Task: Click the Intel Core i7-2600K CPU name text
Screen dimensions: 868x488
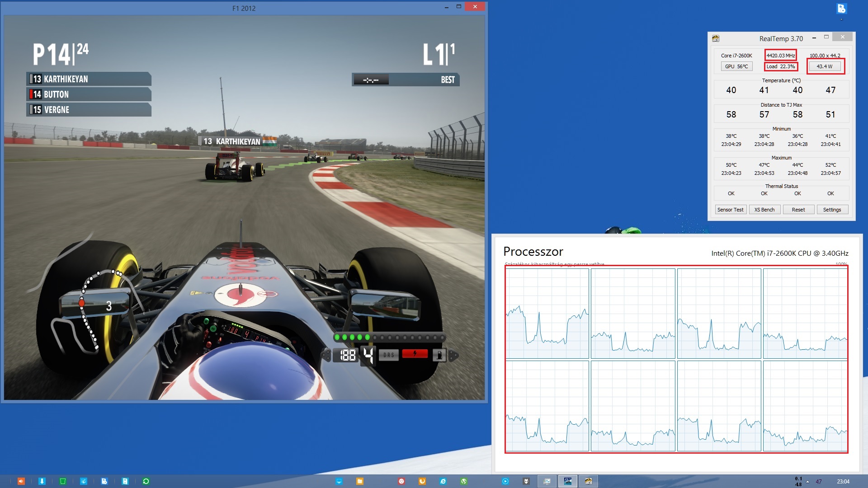Action: (x=780, y=253)
